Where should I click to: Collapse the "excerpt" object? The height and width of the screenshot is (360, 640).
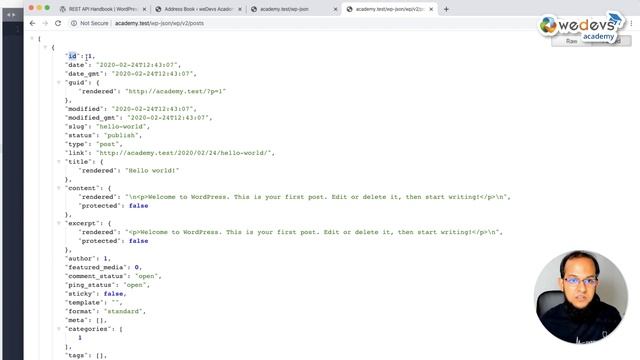click(x=58, y=223)
